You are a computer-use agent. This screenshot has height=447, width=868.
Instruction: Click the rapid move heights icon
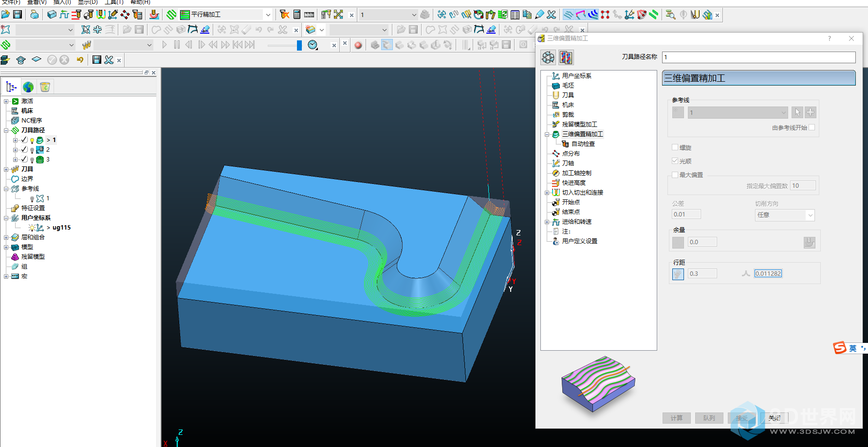coord(76,15)
